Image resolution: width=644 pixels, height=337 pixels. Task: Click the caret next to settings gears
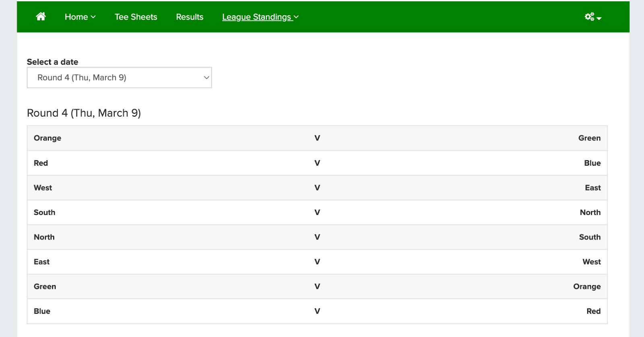599,18
